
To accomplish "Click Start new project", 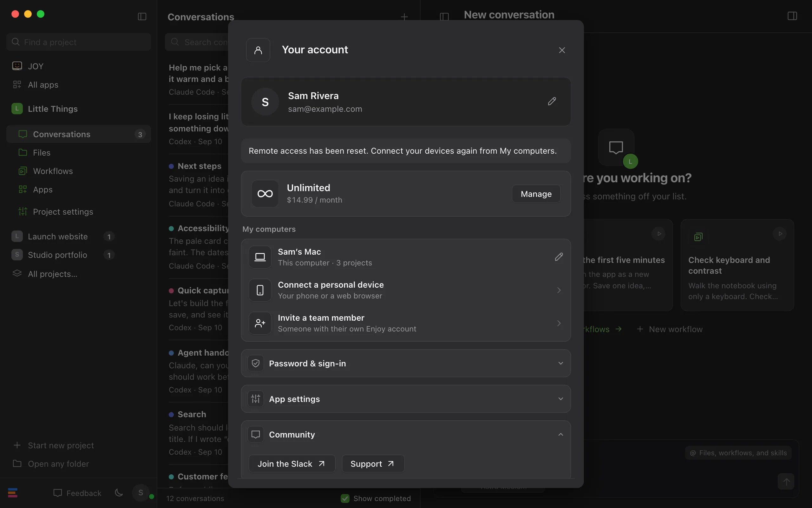I will pyautogui.click(x=54, y=445).
